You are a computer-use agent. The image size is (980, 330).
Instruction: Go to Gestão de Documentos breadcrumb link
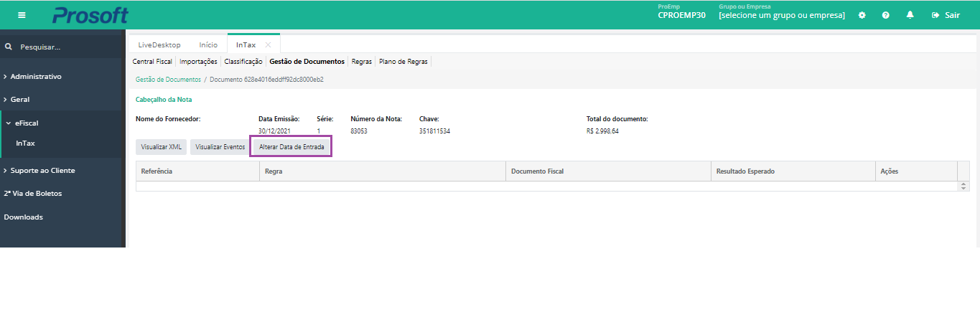[x=168, y=80]
